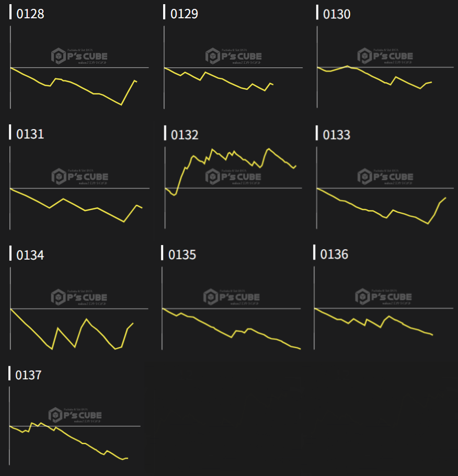Select the 0128 machine number label

30,14
